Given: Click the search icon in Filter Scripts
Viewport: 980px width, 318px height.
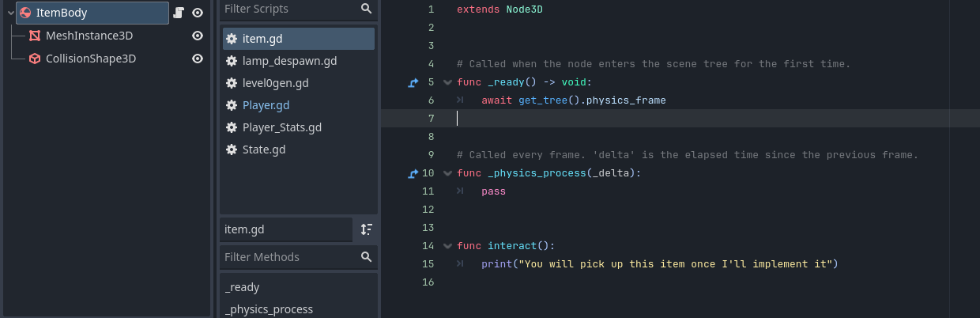Looking at the screenshot, I should pyautogui.click(x=366, y=9).
